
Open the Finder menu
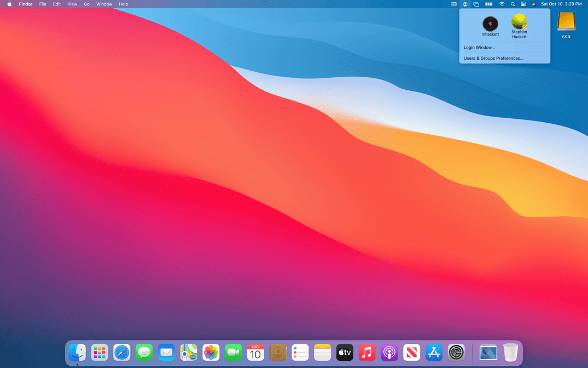(26, 4)
